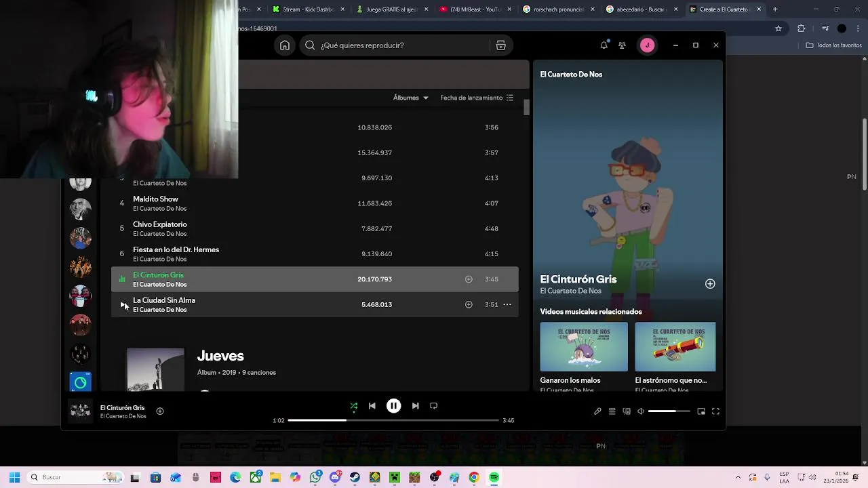Switch to Stream - Kick Dashboard browser tab
Viewport: 868px width, 488px height.
click(x=309, y=9)
